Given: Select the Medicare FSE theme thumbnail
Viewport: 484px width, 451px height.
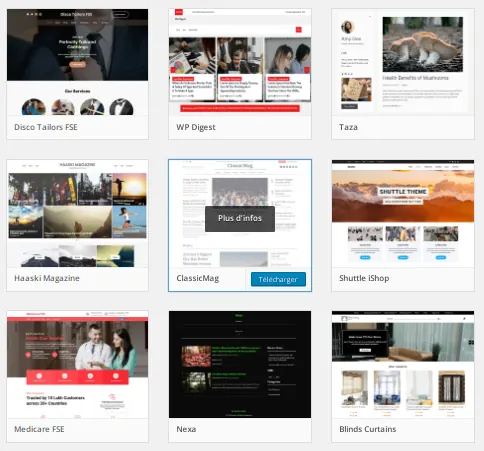Looking at the screenshot, I should [x=77, y=364].
